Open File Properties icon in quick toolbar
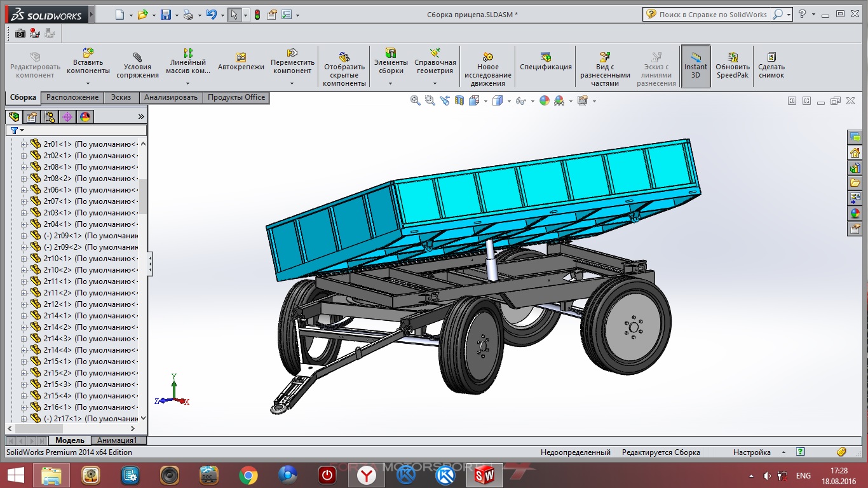Screen dimensions: 868x488 tap(272, 15)
